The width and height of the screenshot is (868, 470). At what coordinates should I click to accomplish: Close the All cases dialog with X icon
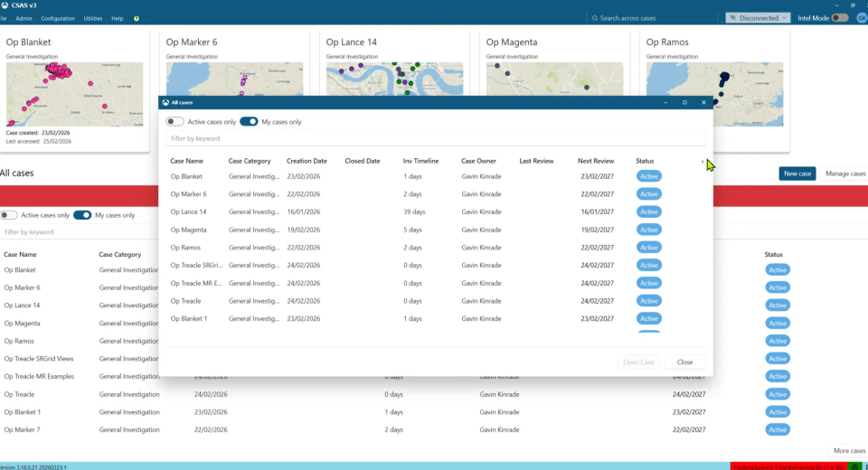point(703,102)
